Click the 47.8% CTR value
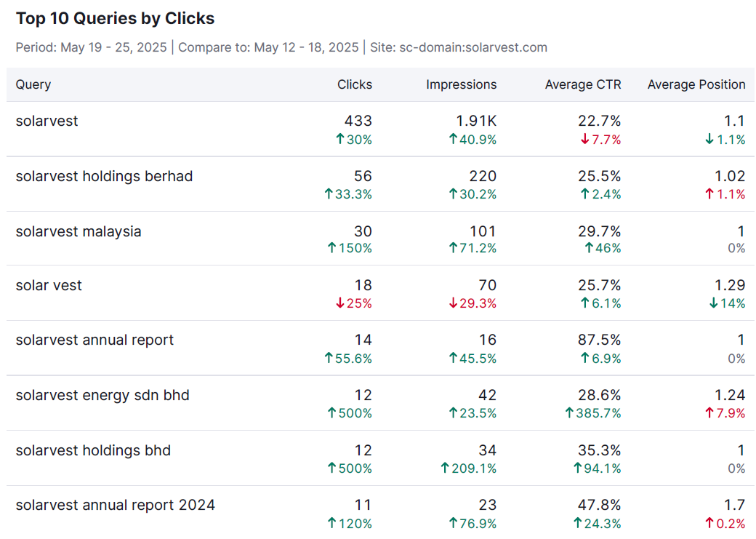The height and width of the screenshot is (539, 756). [599, 506]
